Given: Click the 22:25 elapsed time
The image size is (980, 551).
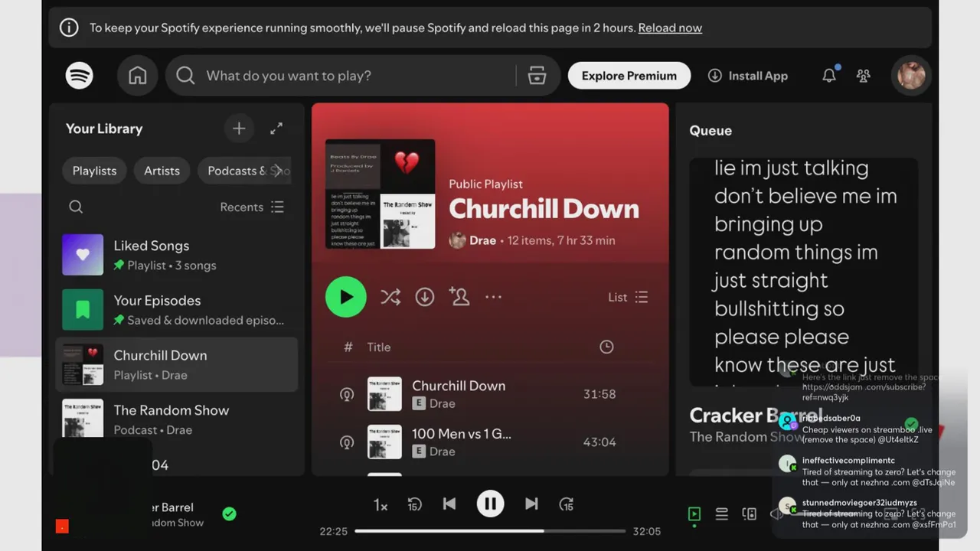Looking at the screenshot, I should 334,531.
